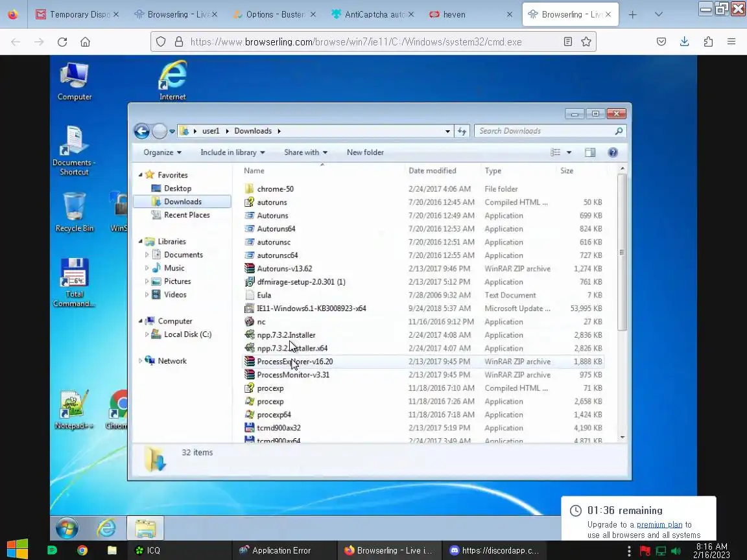Open Notepad++ desktop shortcut

point(74,410)
